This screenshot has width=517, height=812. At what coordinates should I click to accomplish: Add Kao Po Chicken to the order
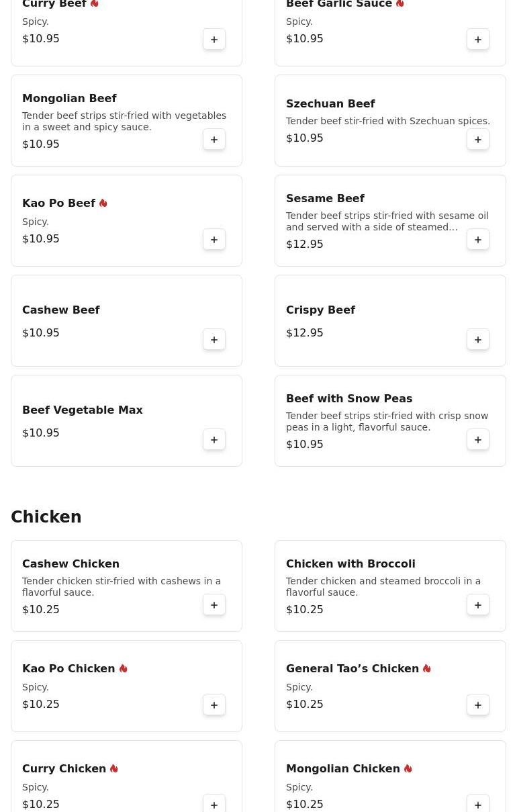214,705
